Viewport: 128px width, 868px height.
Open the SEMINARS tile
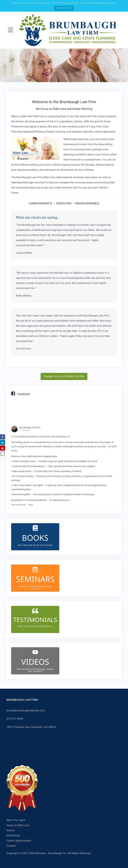(x=35, y=578)
